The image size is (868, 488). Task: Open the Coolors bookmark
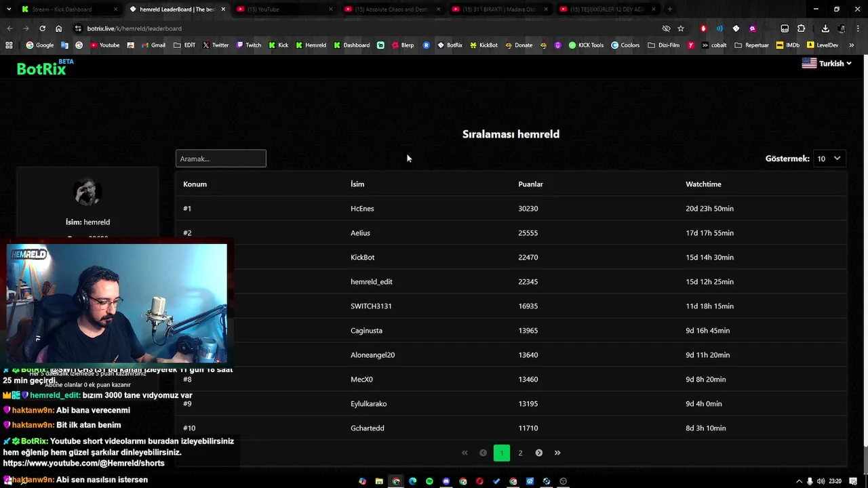click(625, 45)
